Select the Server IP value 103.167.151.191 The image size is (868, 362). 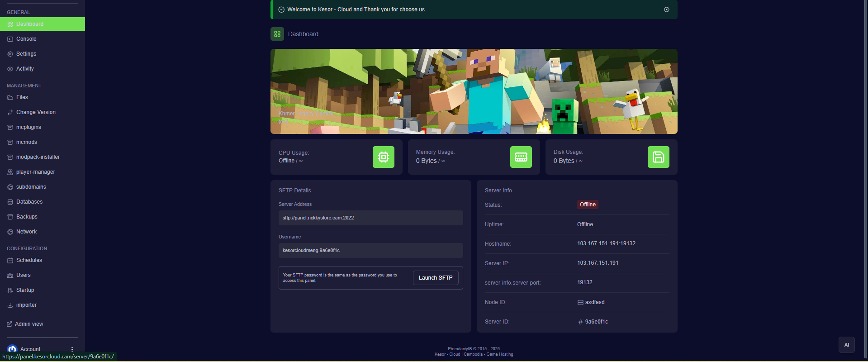click(598, 263)
